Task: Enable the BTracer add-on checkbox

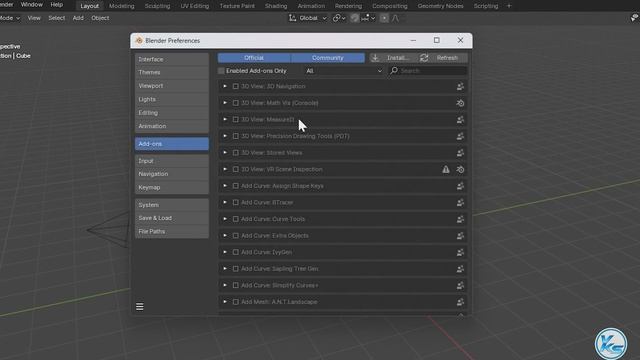Action: [236, 202]
